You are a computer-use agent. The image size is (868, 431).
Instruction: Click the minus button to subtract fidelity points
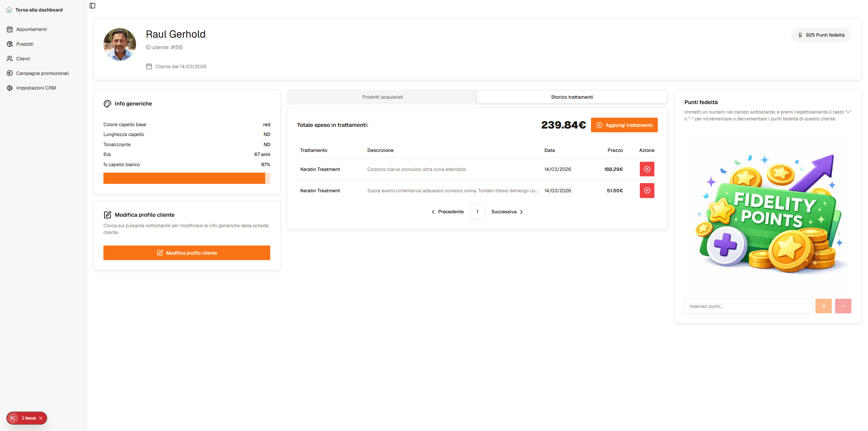[x=843, y=306]
